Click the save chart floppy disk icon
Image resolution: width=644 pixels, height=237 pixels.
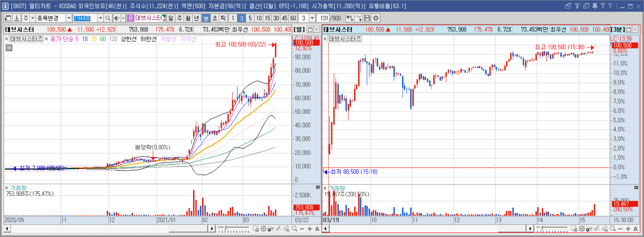click(367, 18)
